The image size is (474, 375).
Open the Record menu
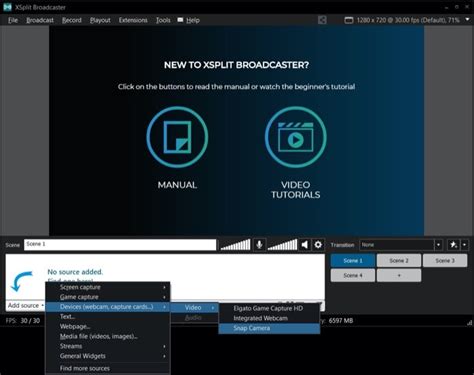point(72,20)
